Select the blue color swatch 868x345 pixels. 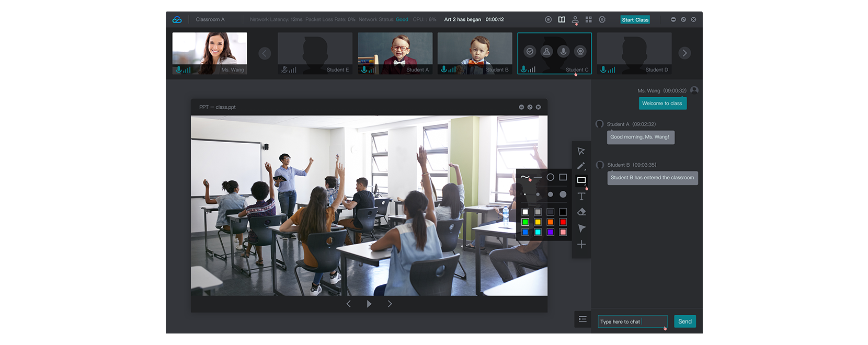(525, 232)
